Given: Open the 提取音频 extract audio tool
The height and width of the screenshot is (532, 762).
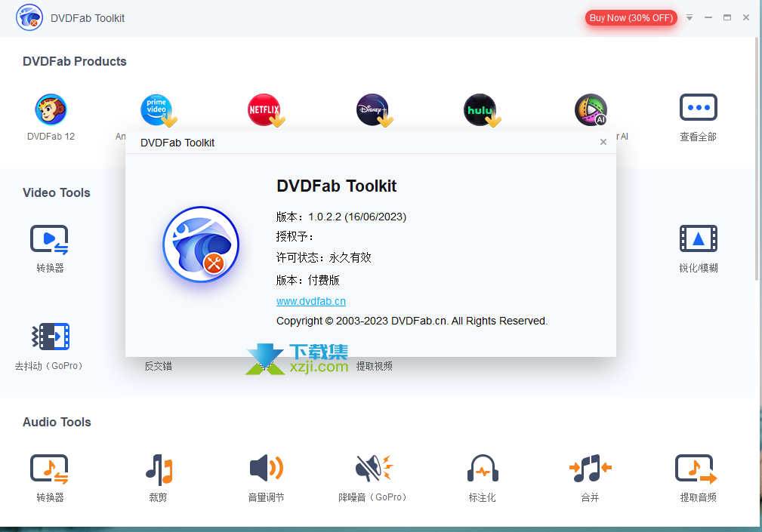Looking at the screenshot, I should 696,469.
